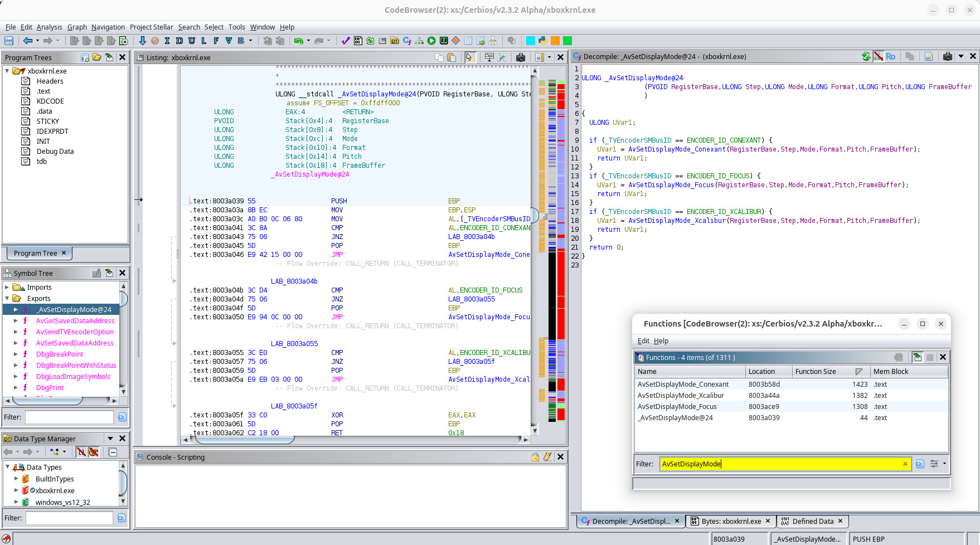980x545 pixels.
Task: Go to next Undefined with U icon
Action: 192,41
